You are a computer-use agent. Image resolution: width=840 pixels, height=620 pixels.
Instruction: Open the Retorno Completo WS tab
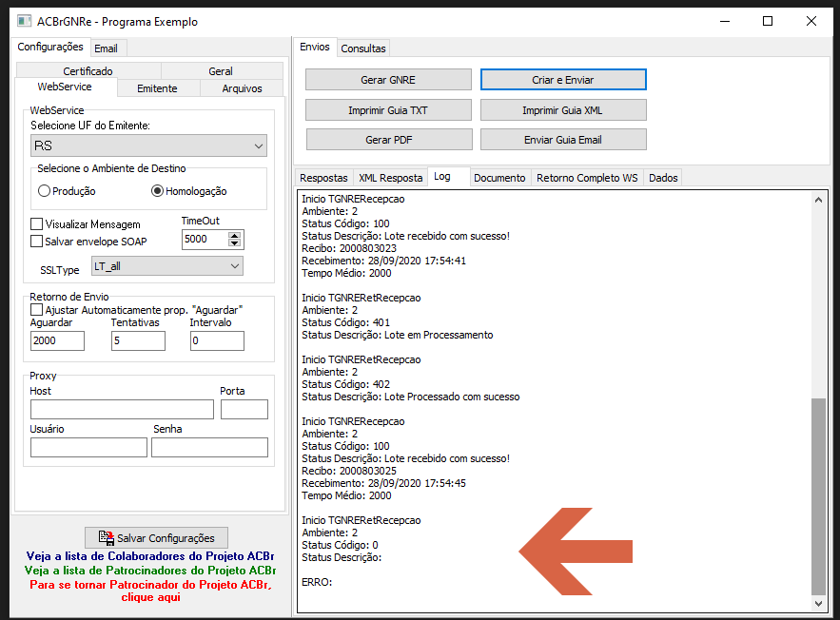coord(587,178)
